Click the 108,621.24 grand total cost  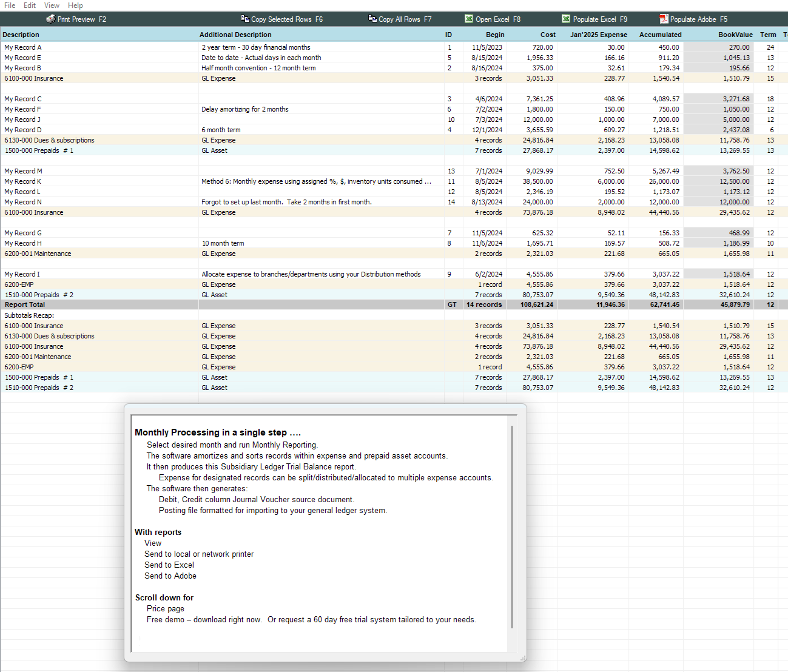tap(537, 304)
